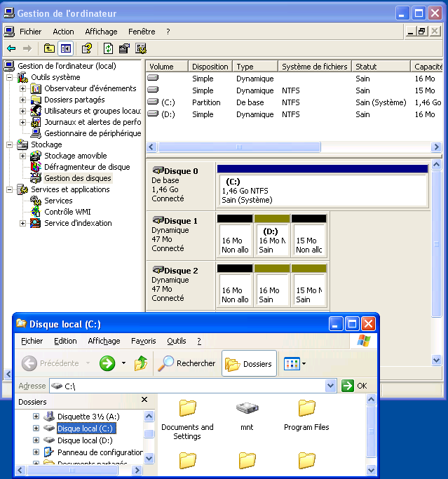Click the green forward arrow in Explorer

pos(107,363)
